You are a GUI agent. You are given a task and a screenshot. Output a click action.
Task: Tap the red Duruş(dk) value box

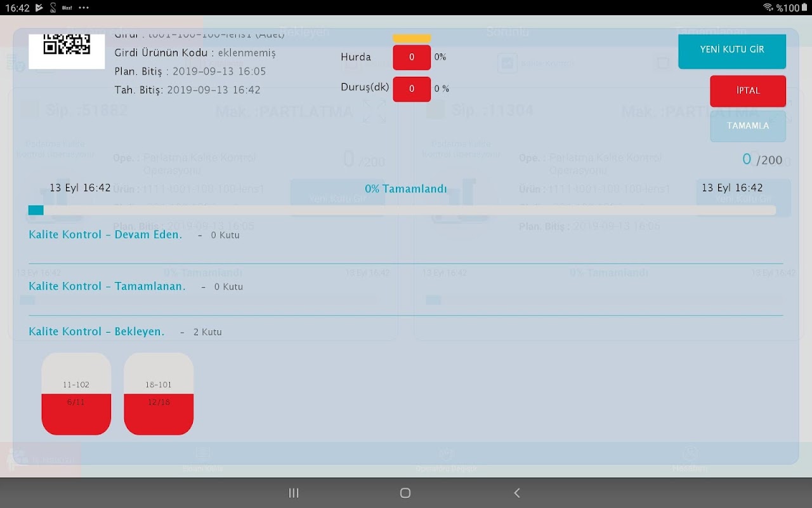(412, 89)
